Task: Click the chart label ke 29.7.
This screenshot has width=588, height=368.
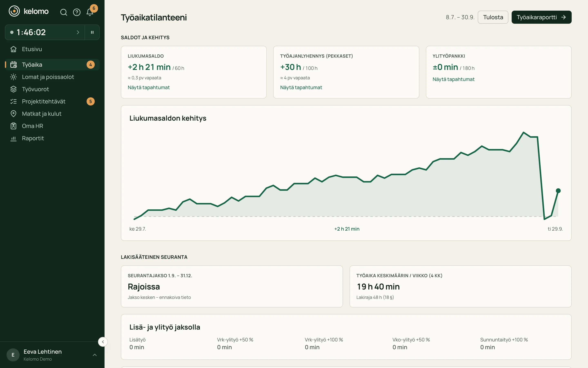Action: pos(138,229)
